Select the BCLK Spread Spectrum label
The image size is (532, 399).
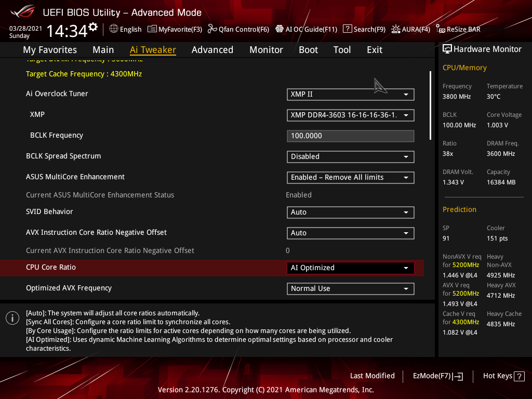63,156
